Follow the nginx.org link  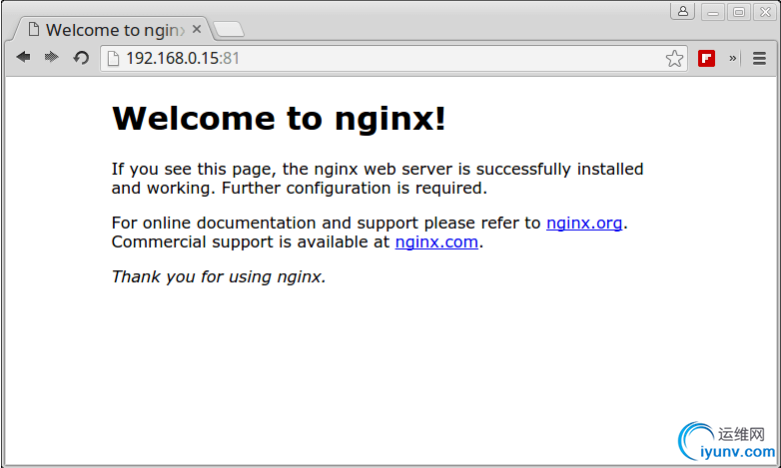(x=584, y=223)
